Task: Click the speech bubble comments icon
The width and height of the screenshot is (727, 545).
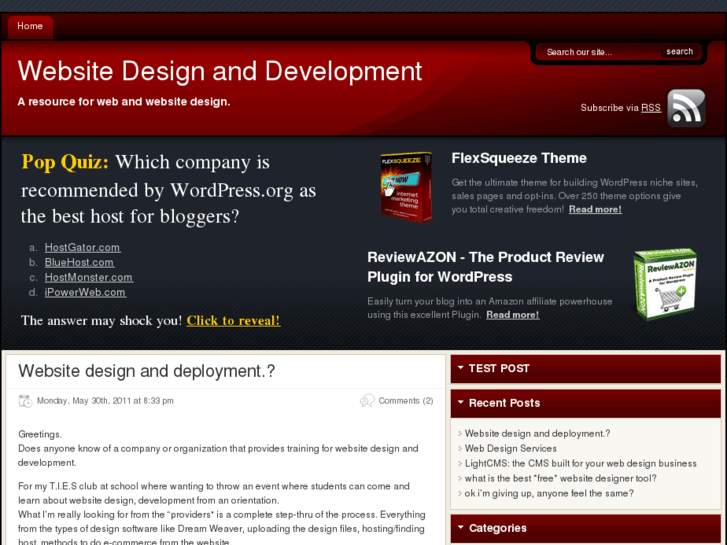Action: (x=367, y=400)
